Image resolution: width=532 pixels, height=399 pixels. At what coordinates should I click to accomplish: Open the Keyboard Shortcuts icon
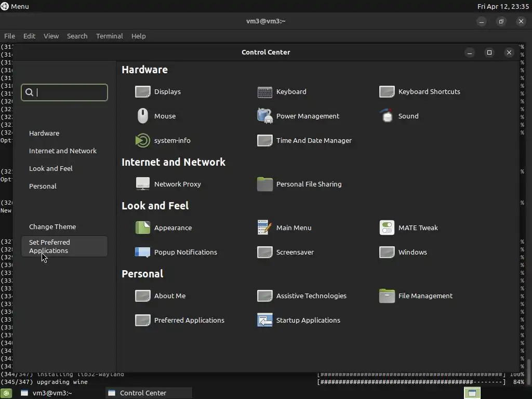387,91
